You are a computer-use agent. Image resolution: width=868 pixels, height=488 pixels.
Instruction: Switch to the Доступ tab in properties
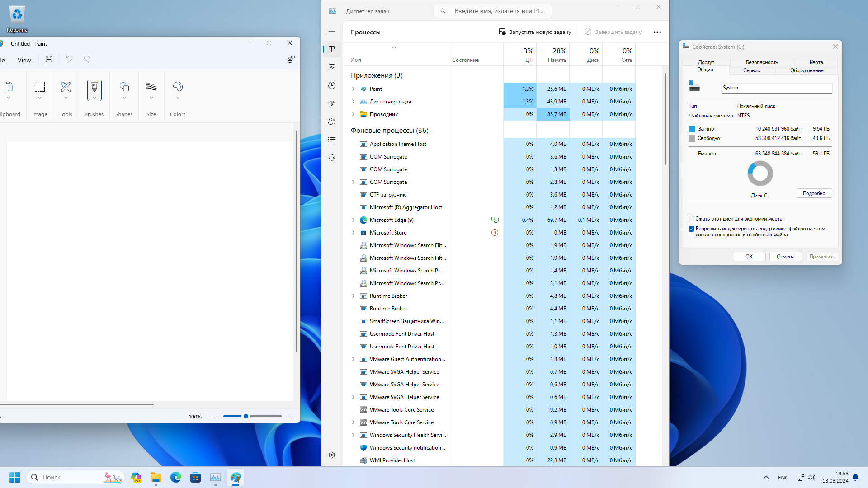point(706,62)
